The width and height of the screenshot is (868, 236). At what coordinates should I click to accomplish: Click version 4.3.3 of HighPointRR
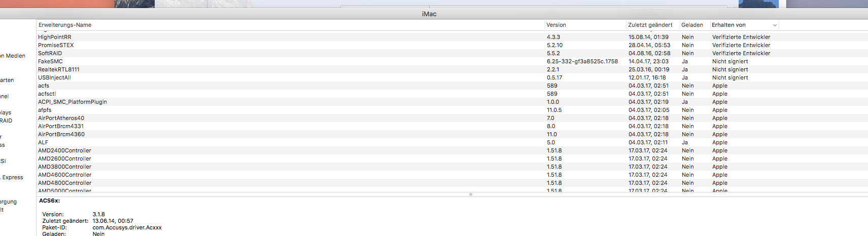pos(553,37)
